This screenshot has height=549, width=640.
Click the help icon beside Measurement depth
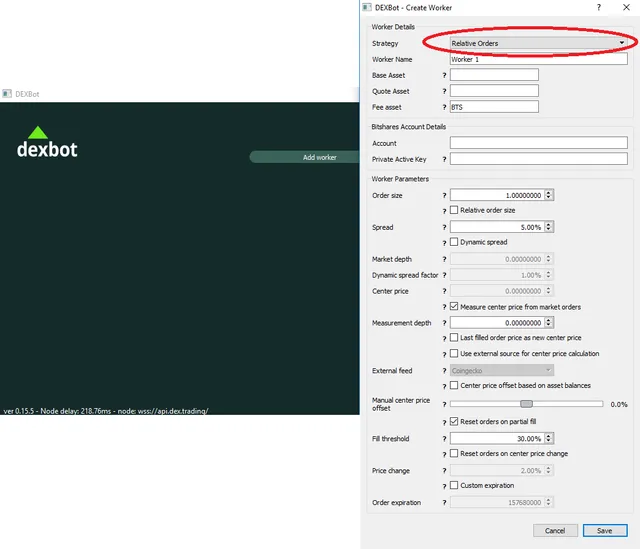coord(444,323)
